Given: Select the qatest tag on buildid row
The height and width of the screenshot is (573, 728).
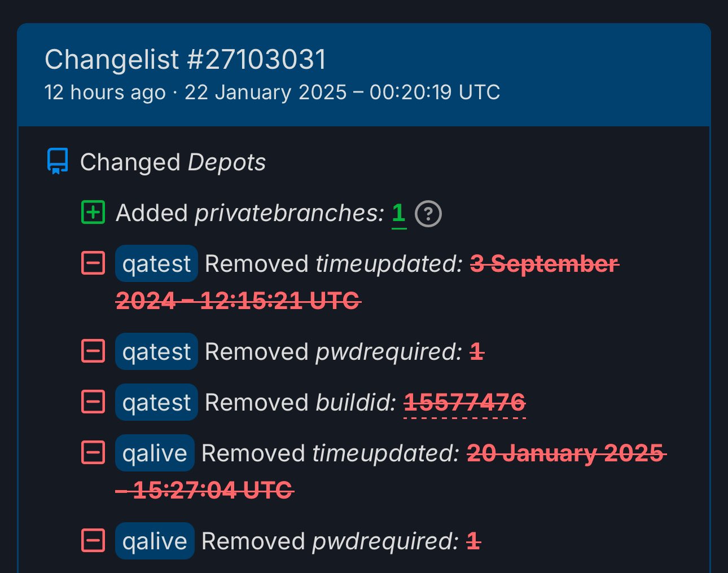Looking at the screenshot, I should [x=156, y=402].
